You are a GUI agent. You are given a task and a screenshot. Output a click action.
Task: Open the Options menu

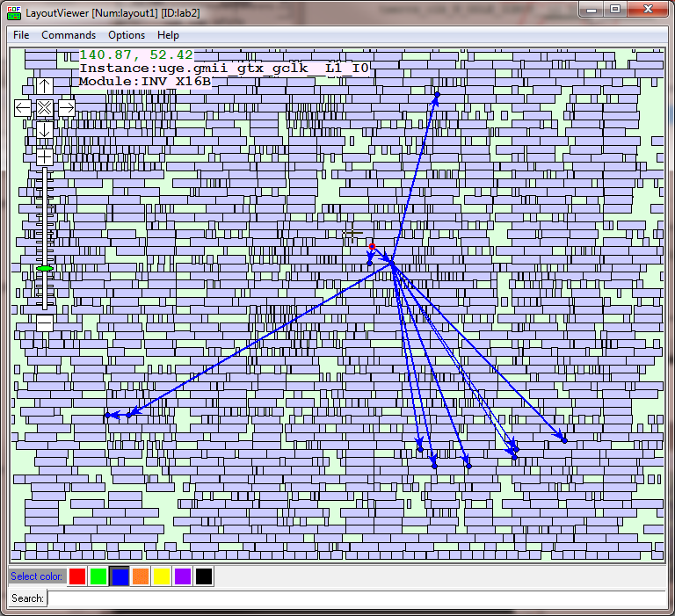[x=127, y=35]
